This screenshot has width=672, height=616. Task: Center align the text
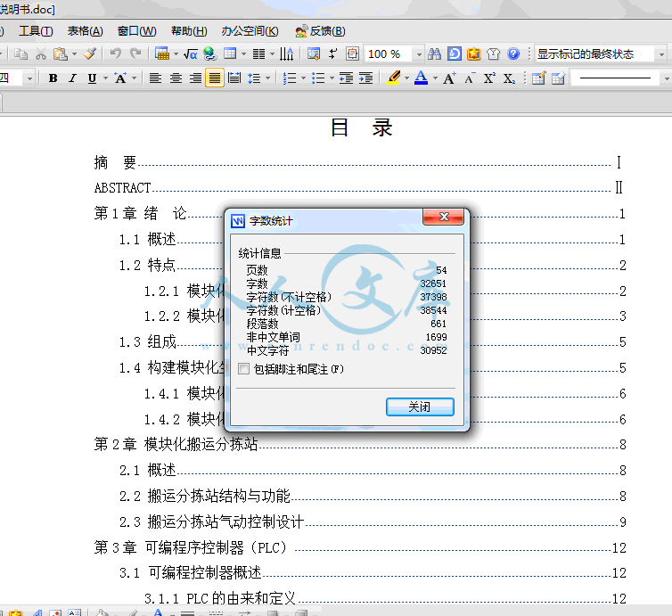coord(176,78)
